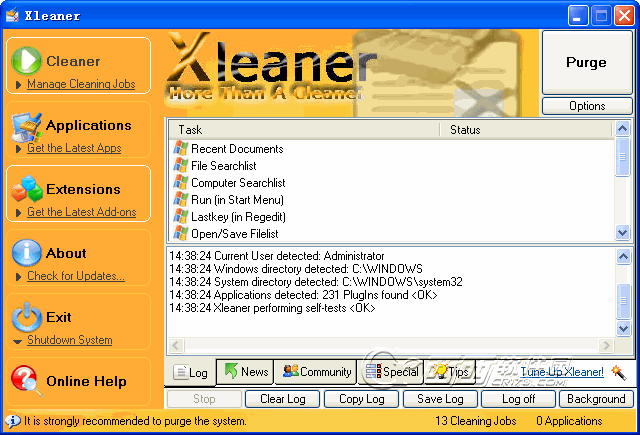
Task: Click the icon beside Open/Save Filelist
Action: [x=180, y=233]
